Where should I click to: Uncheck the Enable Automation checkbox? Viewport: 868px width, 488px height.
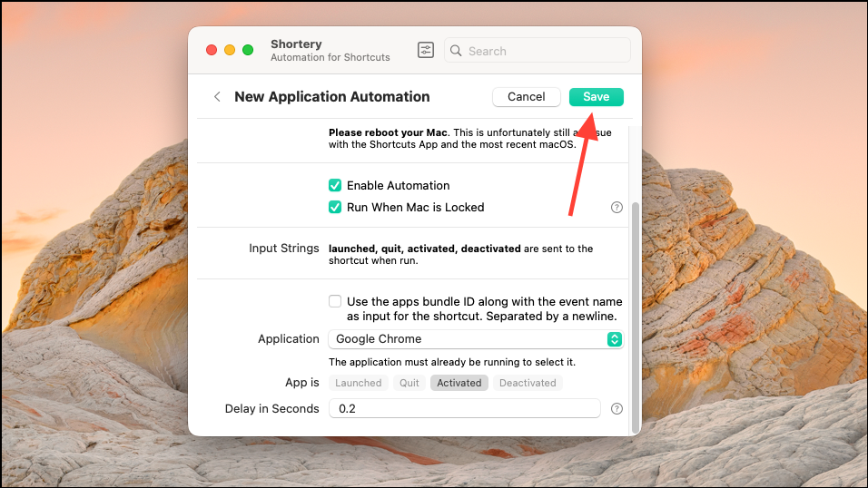pos(335,185)
